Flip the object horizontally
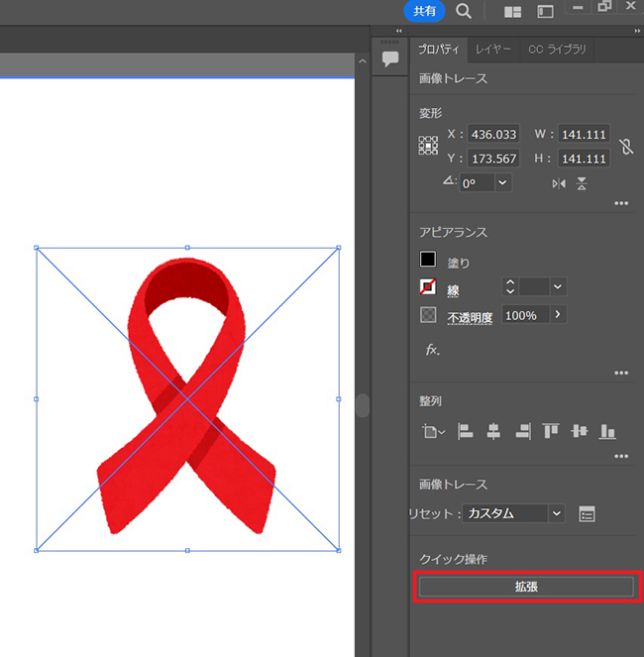The height and width of the screenshot is (657, 644). click(559, 183)
